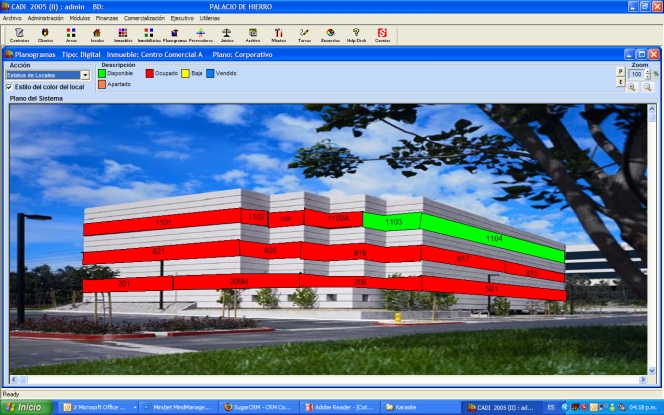Viewport: 664px width, 415px height.
Task: Click the Juicios scales icon
Action: click(226, 35)
